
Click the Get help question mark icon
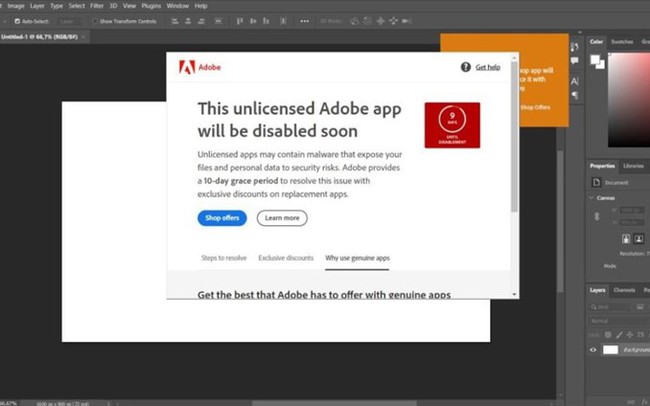point(465,67)
